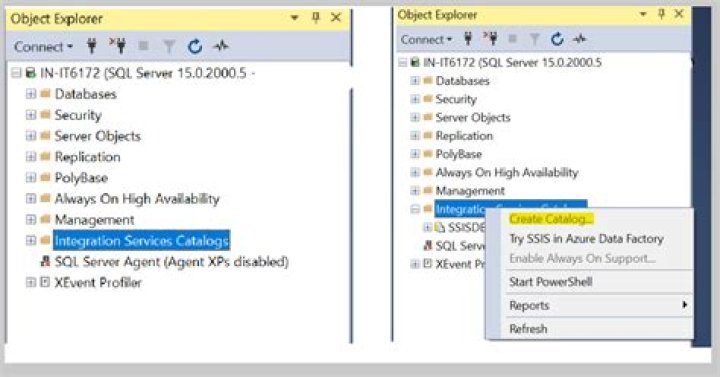Expand Server Objects node in left panel

[31, 135]
